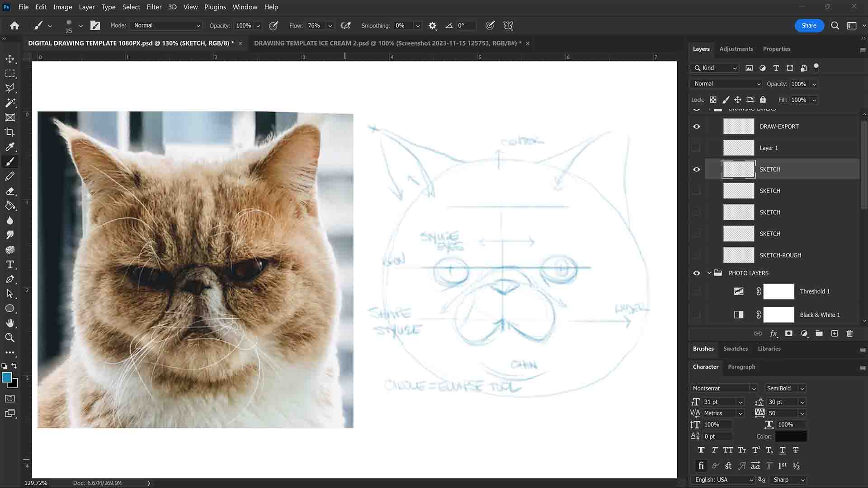Switch to the Properties tab

click(777, 49)
